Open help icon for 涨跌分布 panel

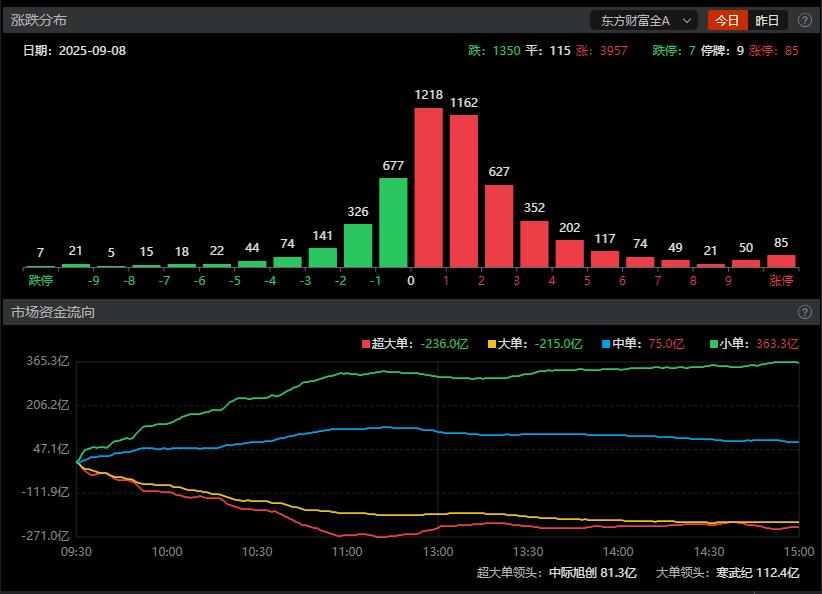click(x=805, y=20)
